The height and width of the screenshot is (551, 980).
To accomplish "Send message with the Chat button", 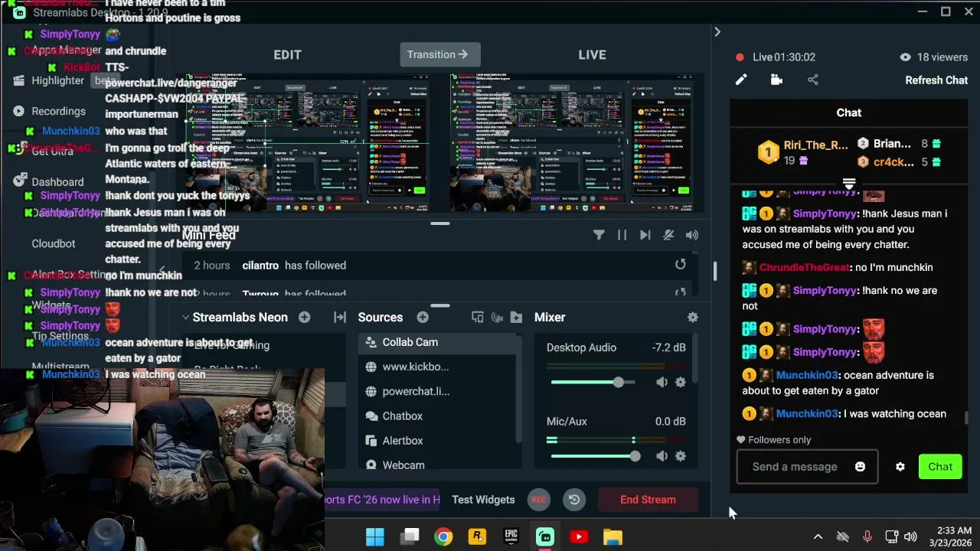I will tap(940, 467).
